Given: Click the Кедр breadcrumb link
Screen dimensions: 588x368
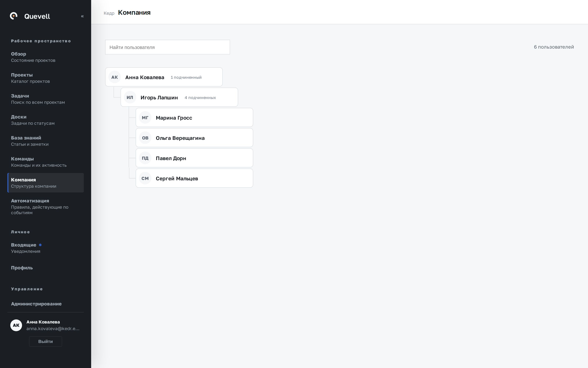Looking at the screenshot, I should click(x=109, y=13).
